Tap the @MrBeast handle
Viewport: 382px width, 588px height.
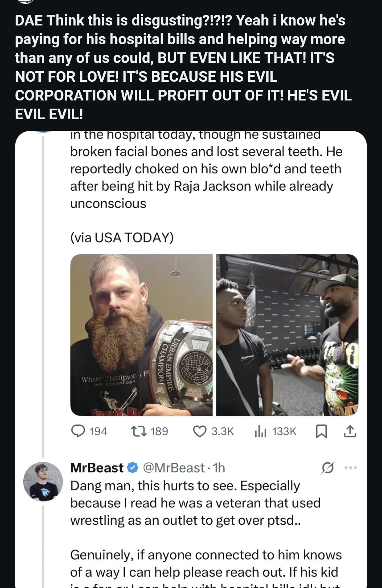tap(174, 468)
